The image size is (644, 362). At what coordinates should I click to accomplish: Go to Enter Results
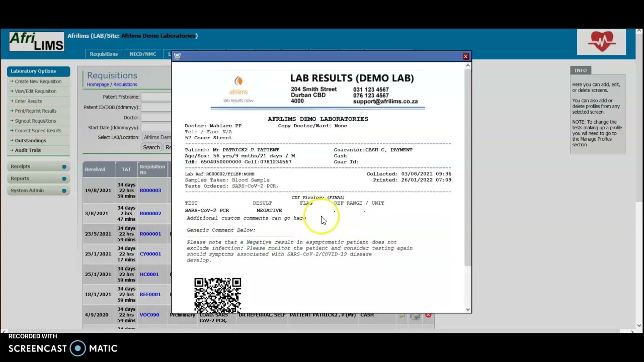click(28, 101)
